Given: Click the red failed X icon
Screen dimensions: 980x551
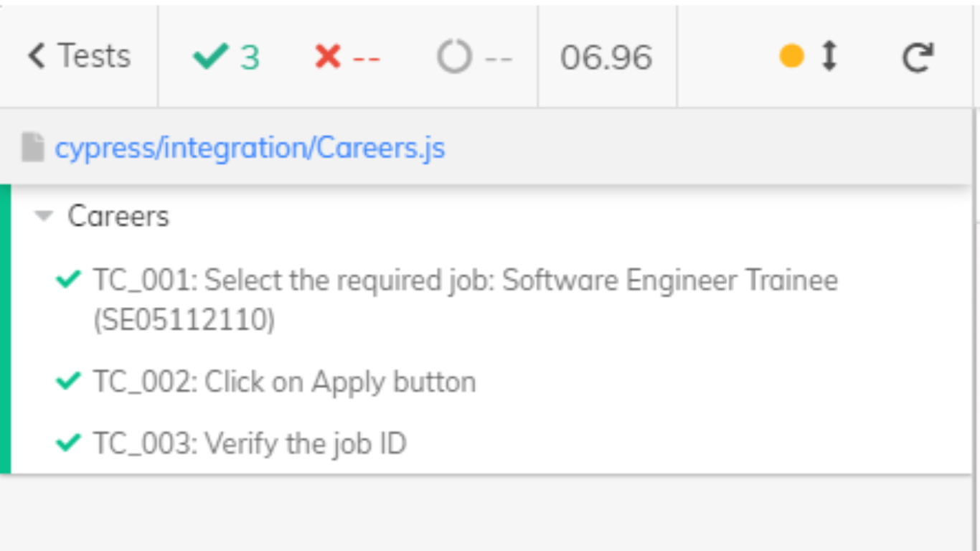Looking at the screenshot, I should click(x=327, y=56).
